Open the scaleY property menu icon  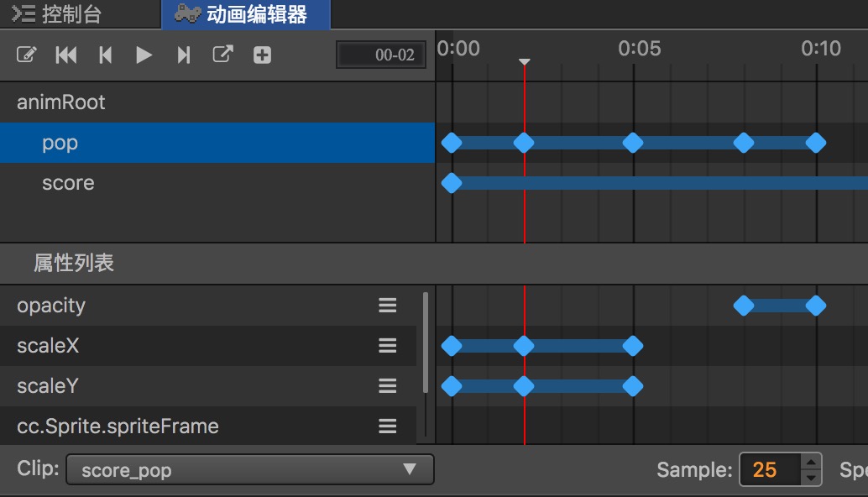click(x=388, y=385)
